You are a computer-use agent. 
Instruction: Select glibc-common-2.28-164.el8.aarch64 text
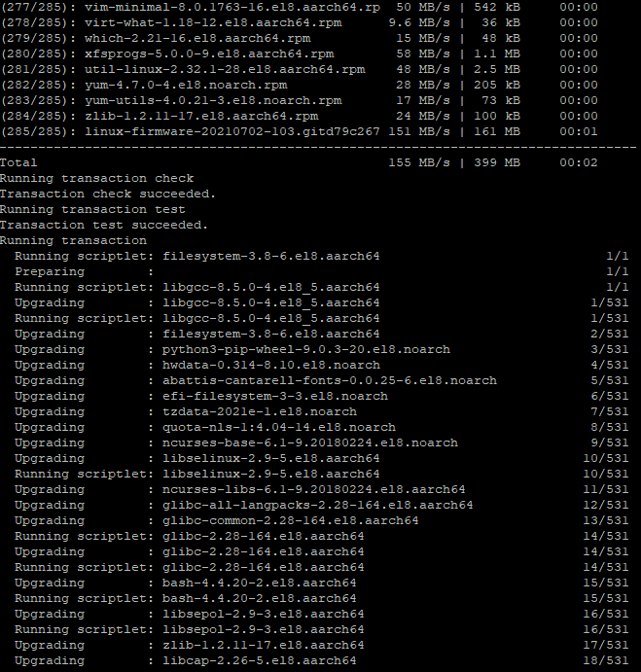click(290, 520)
